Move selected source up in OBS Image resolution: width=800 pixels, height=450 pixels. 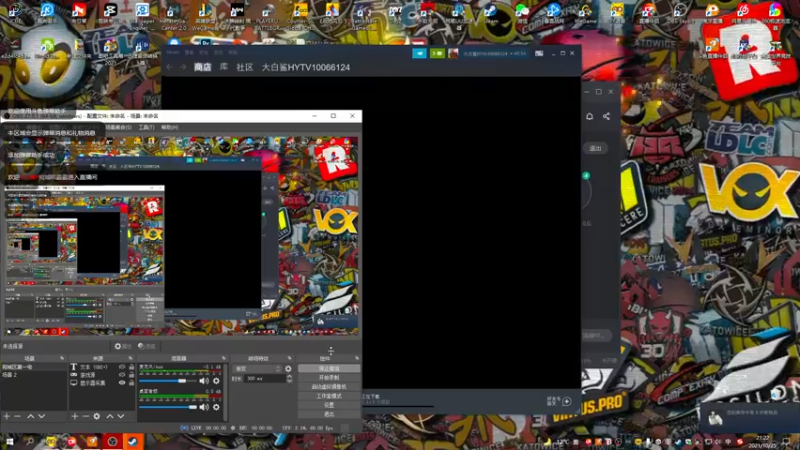[109, 417]
